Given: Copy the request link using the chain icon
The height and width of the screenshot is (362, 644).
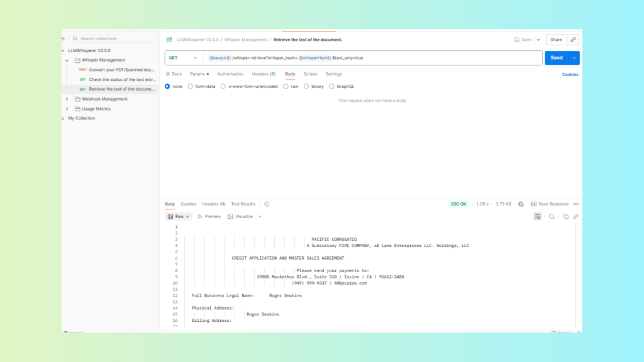Looking at the screenshot, I should coord(572,40).
